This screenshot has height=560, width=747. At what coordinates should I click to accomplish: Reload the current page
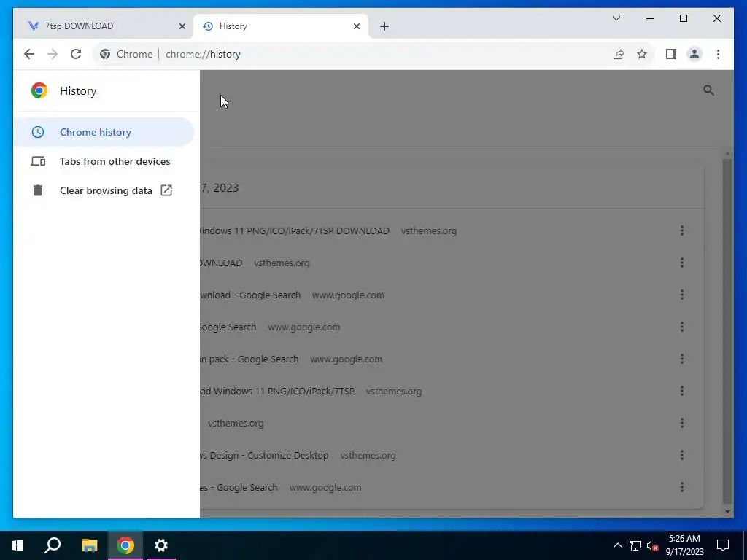click(x=76, y=54)
